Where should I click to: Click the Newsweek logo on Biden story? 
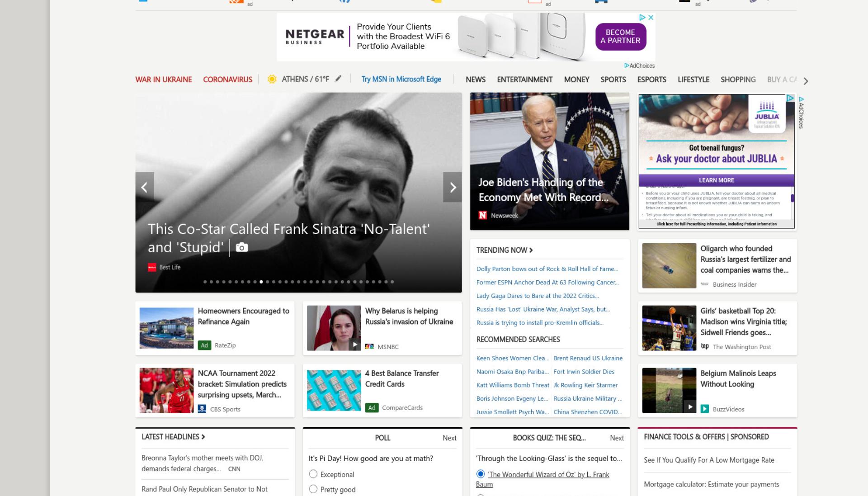(x=483, y=215)
